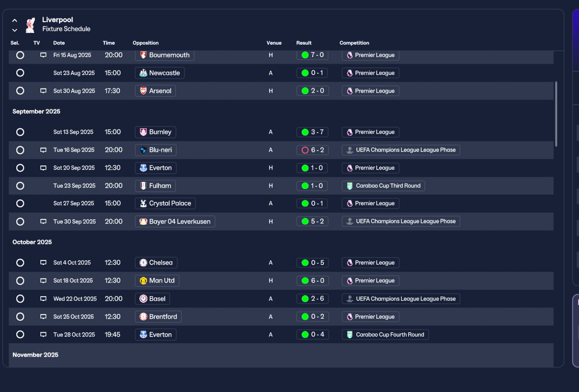Image resolution: width=579 pixels, height=392 pixels.
Task: Click Champions League logo on Basel row
Action: pos(350,299)
